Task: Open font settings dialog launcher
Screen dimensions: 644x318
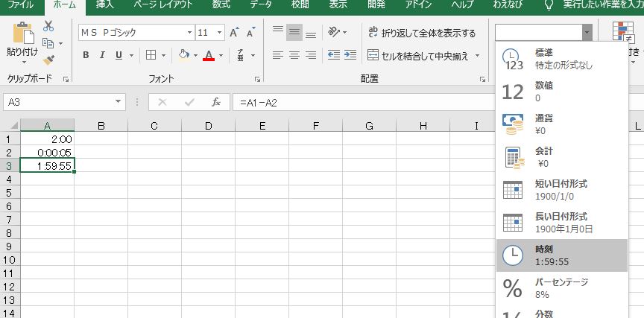Action: (x=257, y=80)
